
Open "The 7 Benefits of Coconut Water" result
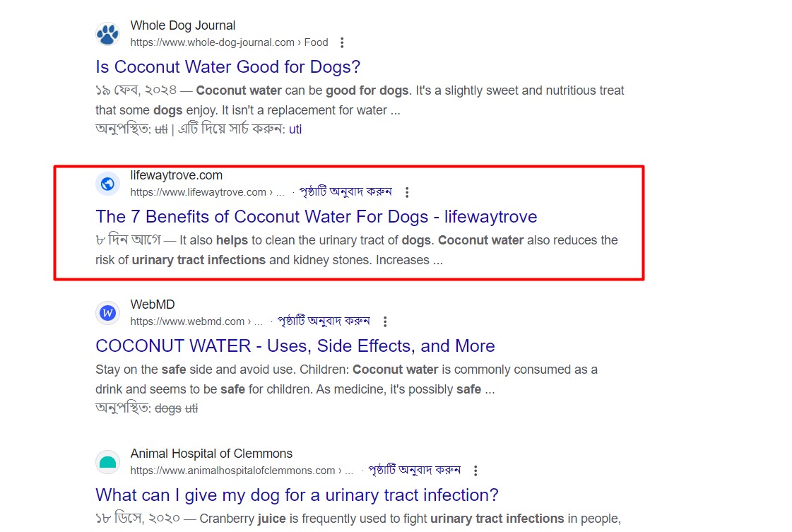tap(316, 216)
